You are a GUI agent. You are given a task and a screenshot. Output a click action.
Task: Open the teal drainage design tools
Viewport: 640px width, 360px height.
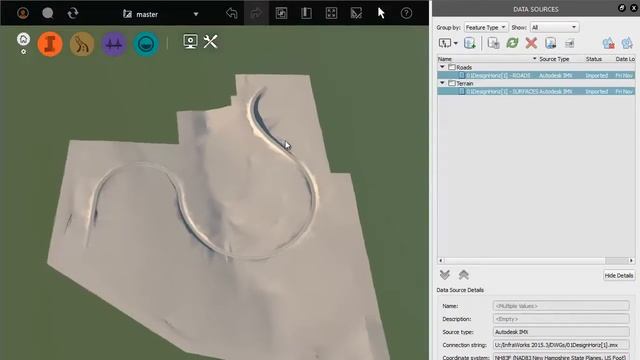pos(146,44)
